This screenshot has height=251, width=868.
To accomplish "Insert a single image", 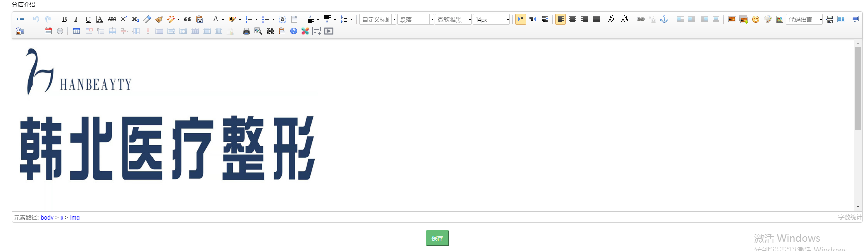I will click(x=732, y=19).
